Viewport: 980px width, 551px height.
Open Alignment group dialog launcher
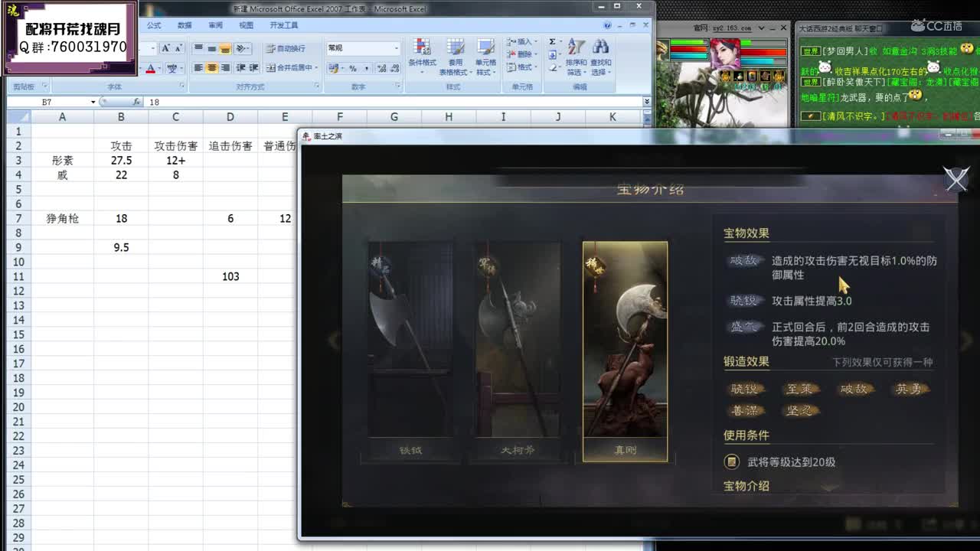(317, 86)
